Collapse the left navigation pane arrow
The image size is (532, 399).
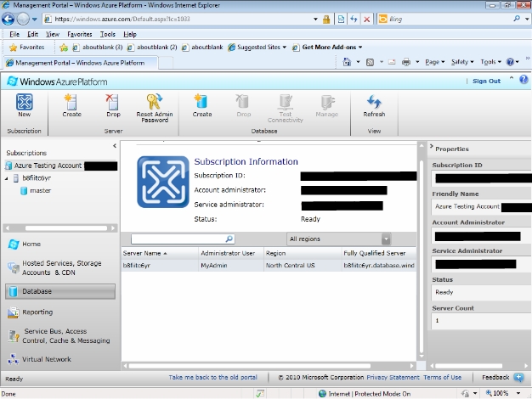[115, 146]
